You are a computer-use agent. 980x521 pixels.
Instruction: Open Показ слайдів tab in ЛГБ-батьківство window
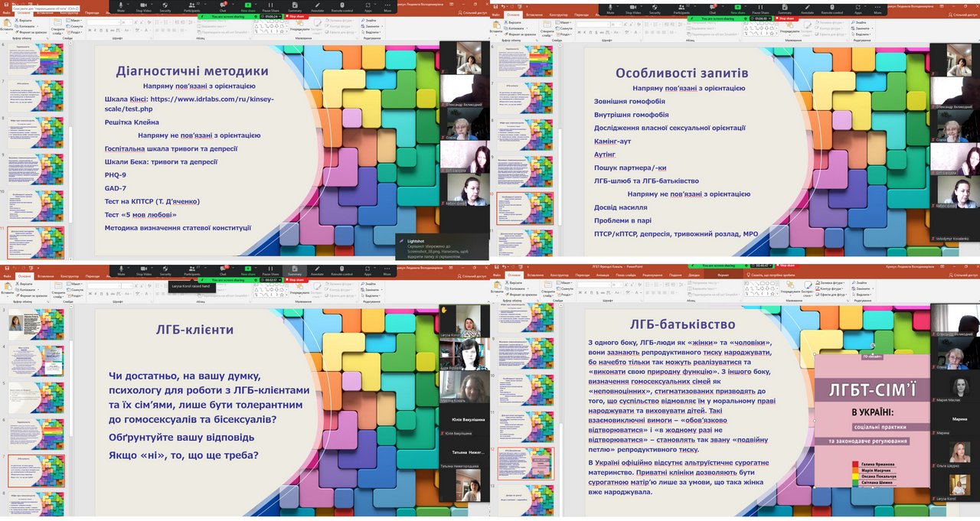point(627,275)
